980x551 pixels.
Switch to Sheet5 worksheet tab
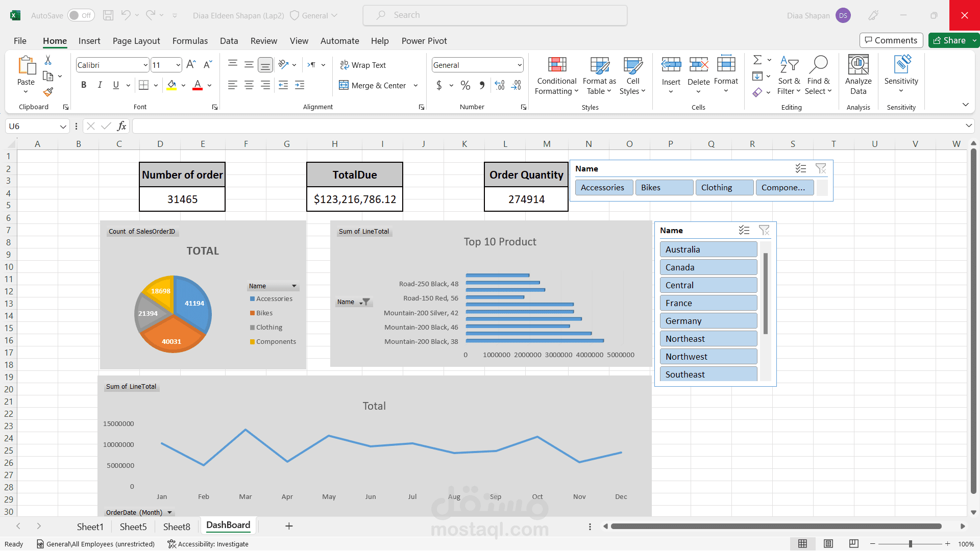pos(133,527)
